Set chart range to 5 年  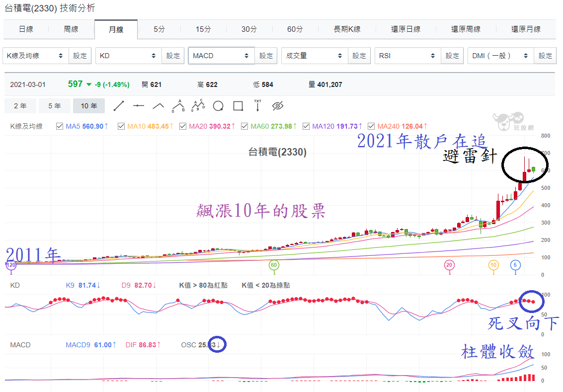pos(55,106)
